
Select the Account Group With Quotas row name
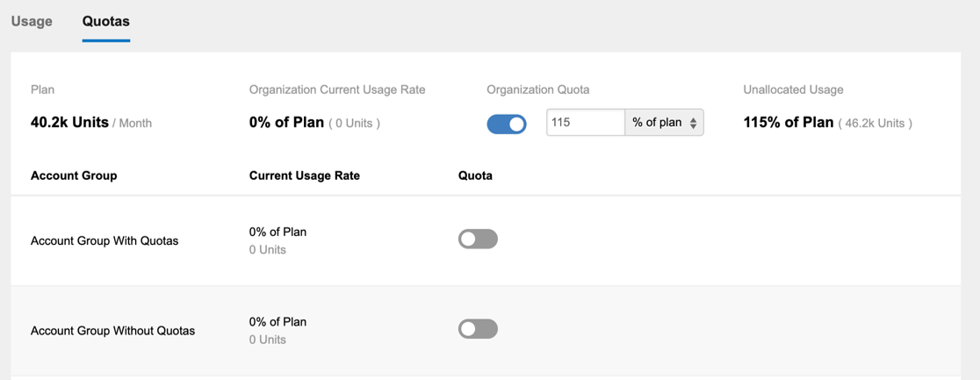click(104, 240)
